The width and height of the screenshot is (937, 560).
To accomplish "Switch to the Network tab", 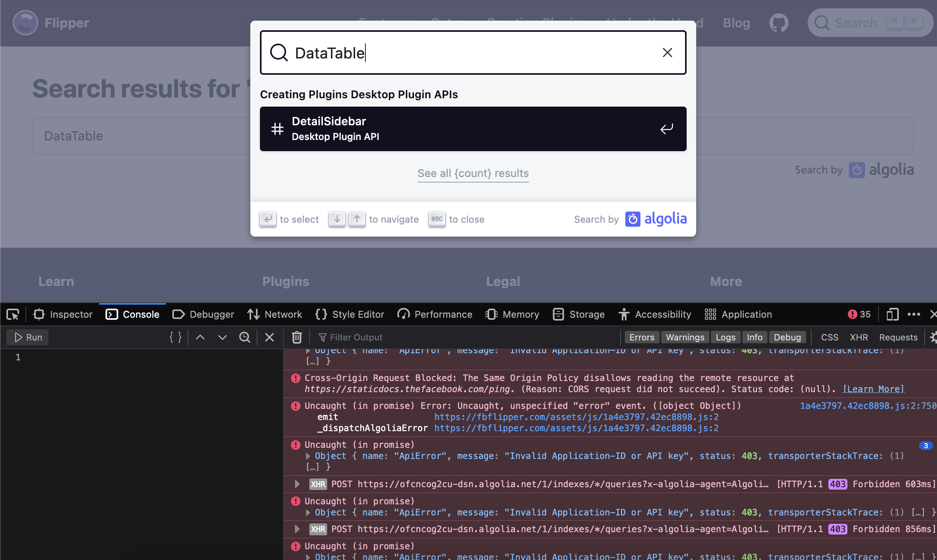I will (x=275, y=314).
